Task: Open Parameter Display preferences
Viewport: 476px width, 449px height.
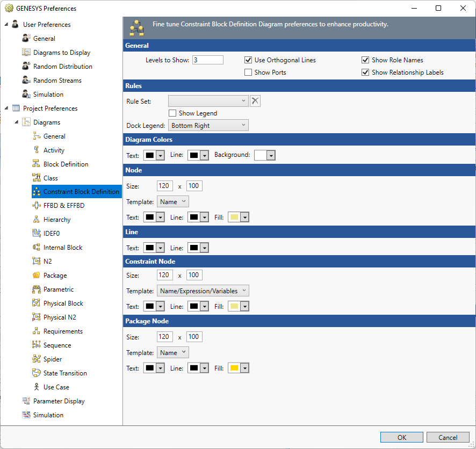Action: [59, 401]
